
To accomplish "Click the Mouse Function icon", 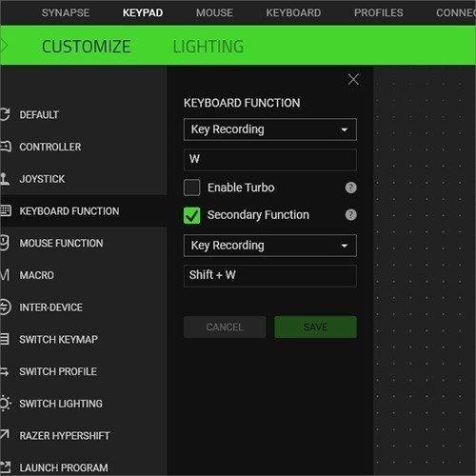I will point(4,243).
